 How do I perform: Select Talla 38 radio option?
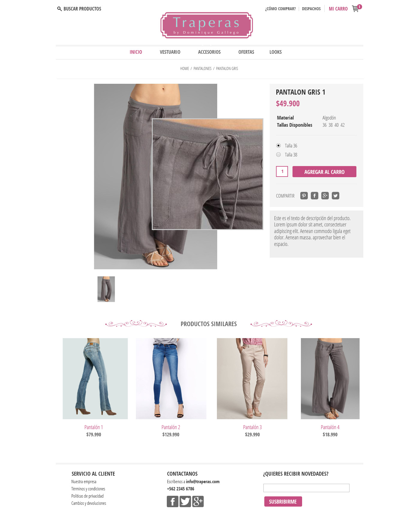click(x=278, y=155)
